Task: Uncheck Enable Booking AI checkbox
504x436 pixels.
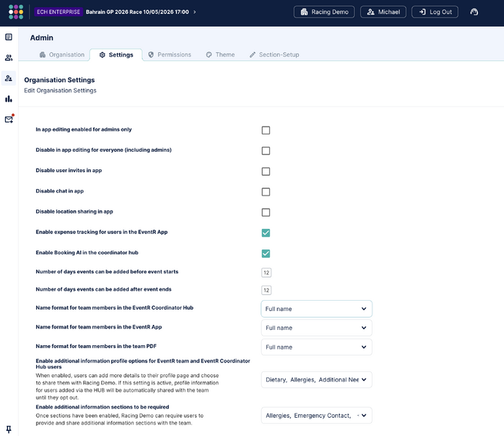Action: (x=266, y=254)
